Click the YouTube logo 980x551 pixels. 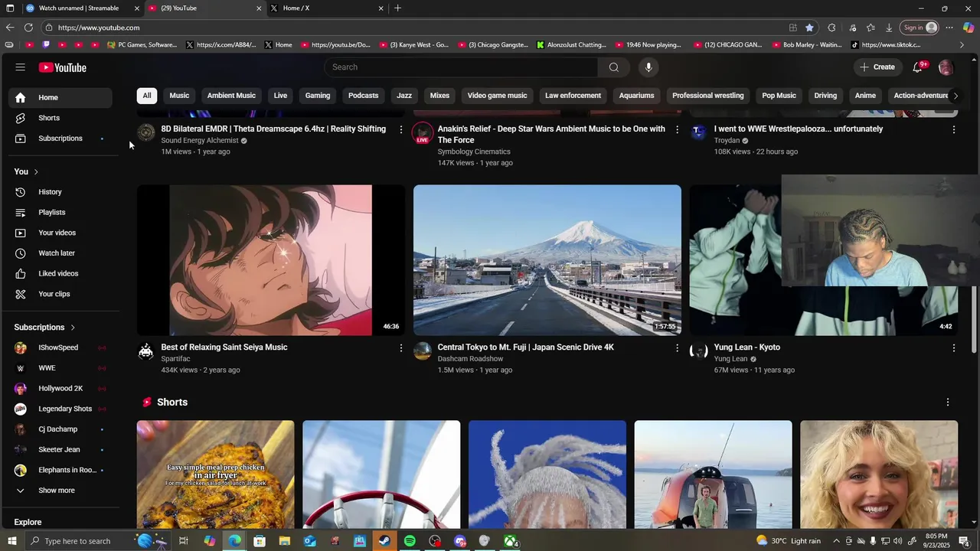63,67
